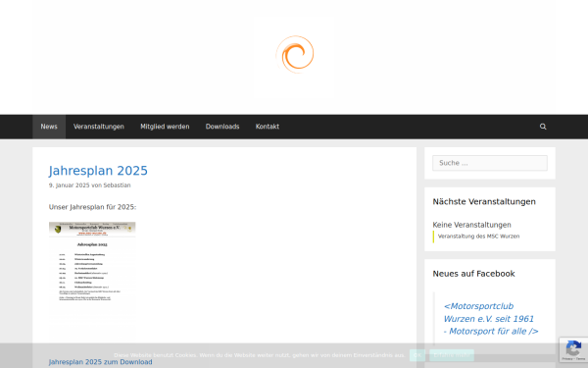
Task: Open the Jahresplan 2025 document thumbnail
Action: [92, 283]
